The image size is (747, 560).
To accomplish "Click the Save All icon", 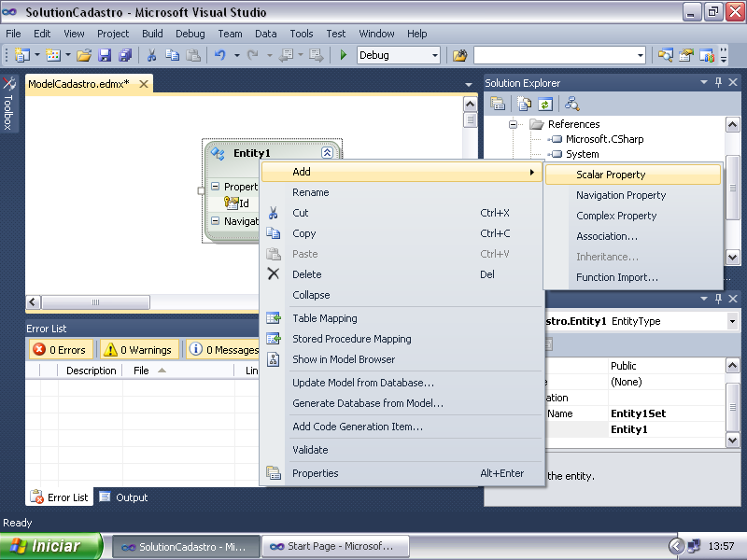I will coord(125,55).
